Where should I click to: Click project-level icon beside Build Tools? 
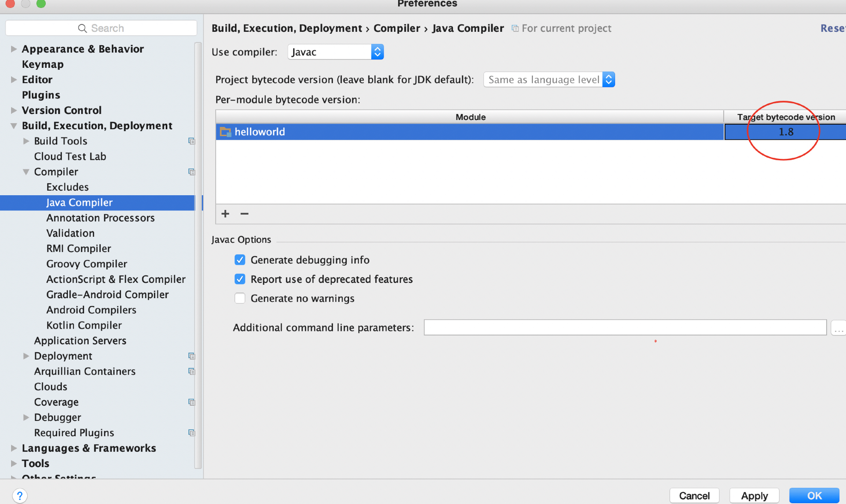pyautogui.click(x=192, y=141)
